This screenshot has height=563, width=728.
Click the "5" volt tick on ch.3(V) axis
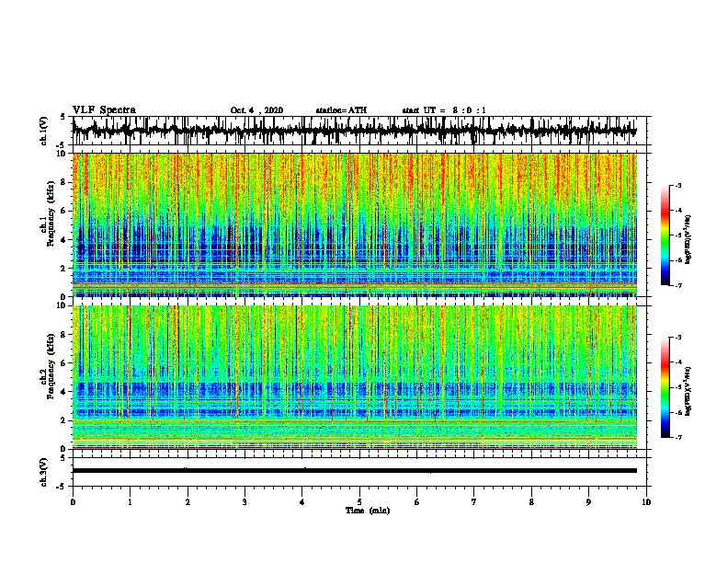[x=63, y=458]
